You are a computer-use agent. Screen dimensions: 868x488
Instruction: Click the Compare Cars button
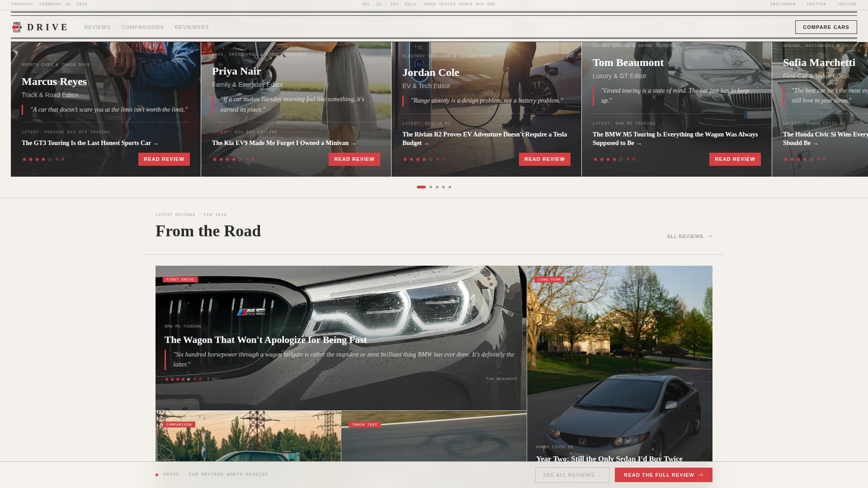(826, 27)
